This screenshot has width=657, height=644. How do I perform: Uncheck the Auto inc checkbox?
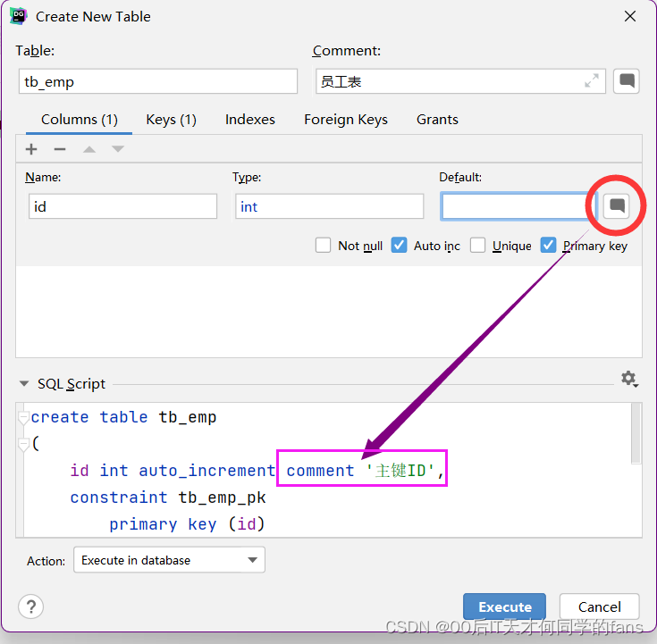pos(399,246)
